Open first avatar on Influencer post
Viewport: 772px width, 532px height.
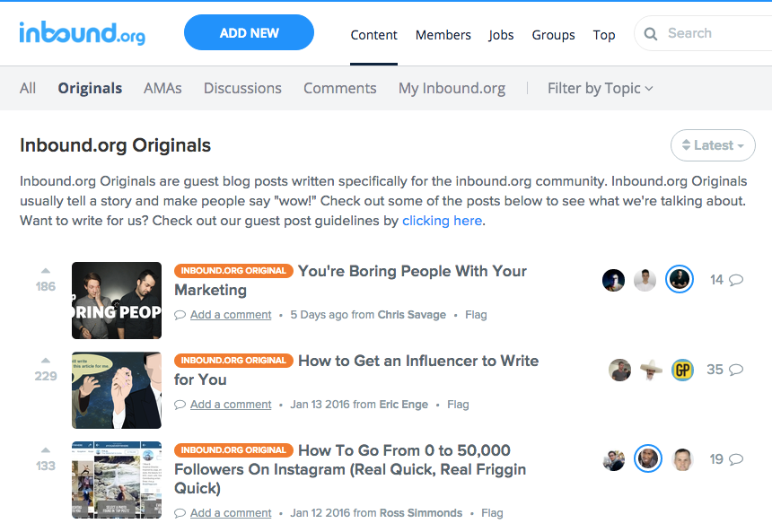click(x=620, y=370)
